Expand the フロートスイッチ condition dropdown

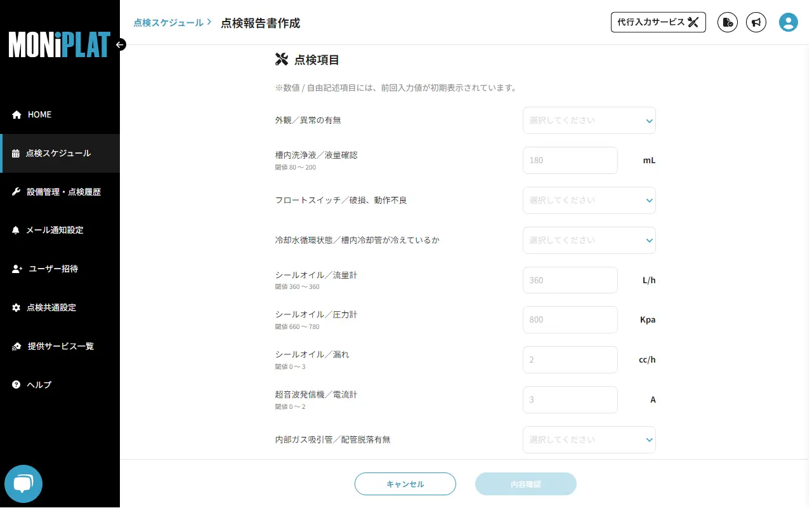589,200
